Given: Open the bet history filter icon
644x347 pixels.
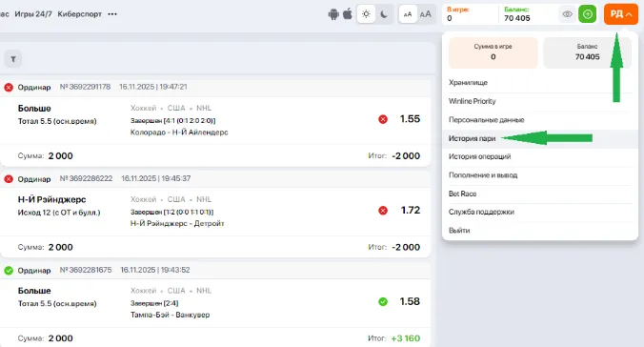Looking at the screenshot, I should point(13,59).
